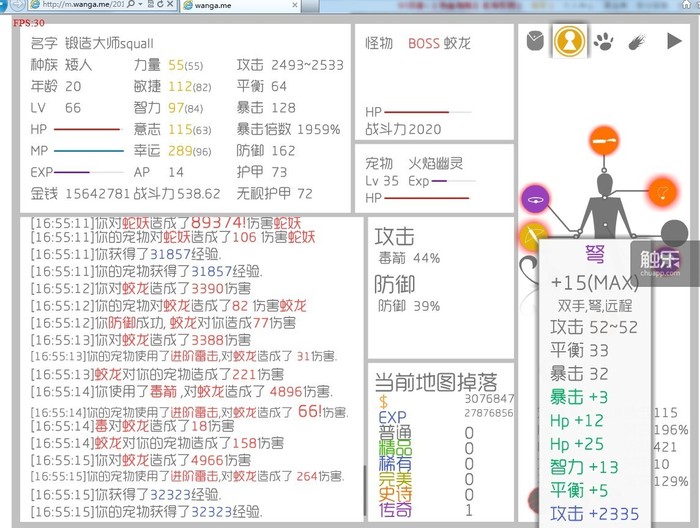Click the $ gold drop row

446,401
